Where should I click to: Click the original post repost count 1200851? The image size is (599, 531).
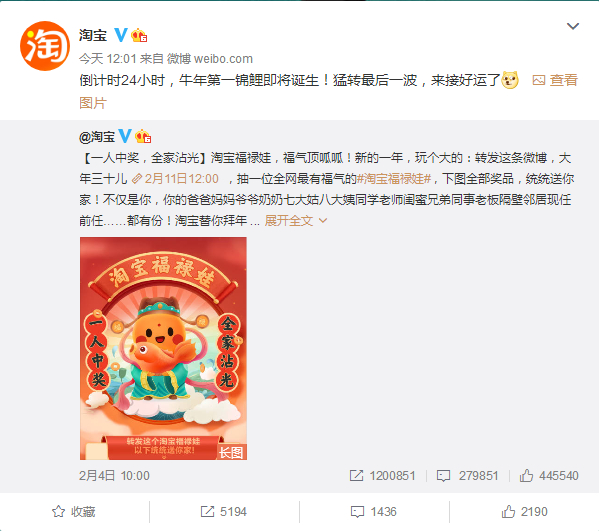tap(382, 476)
